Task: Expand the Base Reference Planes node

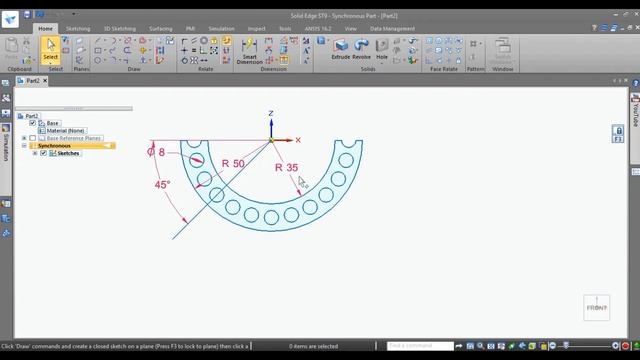Action: pos(24,138)
